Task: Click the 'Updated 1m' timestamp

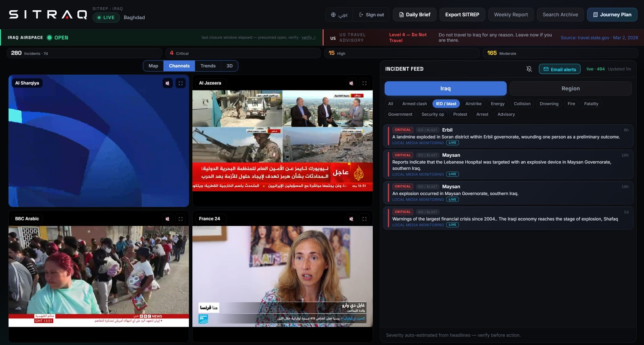Action: point(620,69)
